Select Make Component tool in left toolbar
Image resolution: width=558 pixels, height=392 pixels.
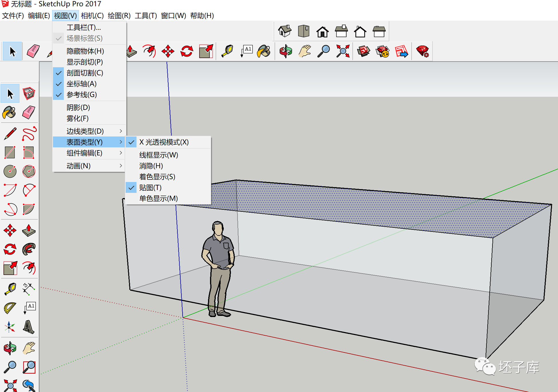[29, 94]
